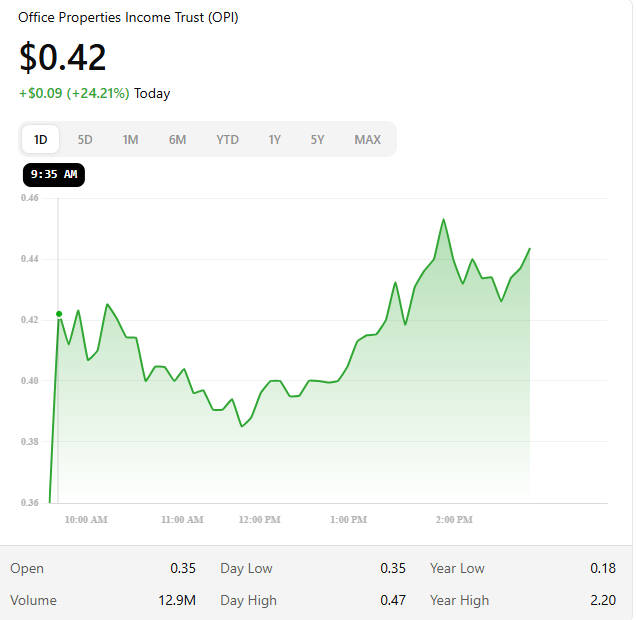Click the Volume label
636x620 pixels.
(x=33, y=600)
